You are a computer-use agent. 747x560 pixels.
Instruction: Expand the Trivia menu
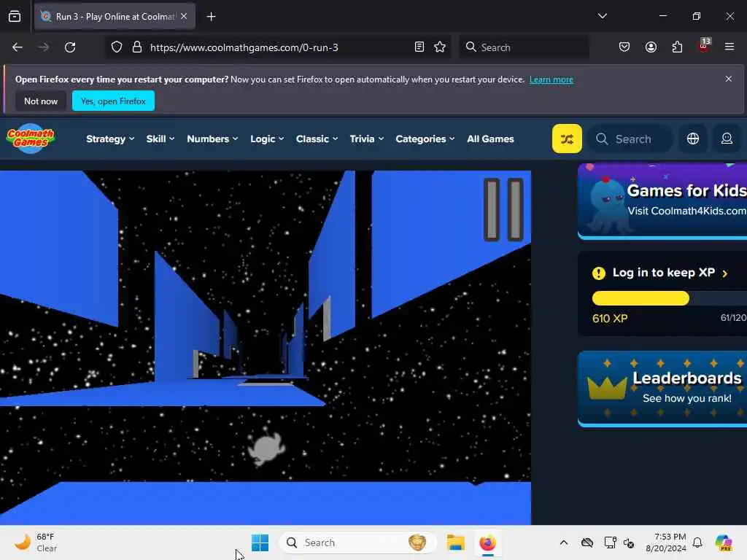pyautogui.click(x=366, y=139)
